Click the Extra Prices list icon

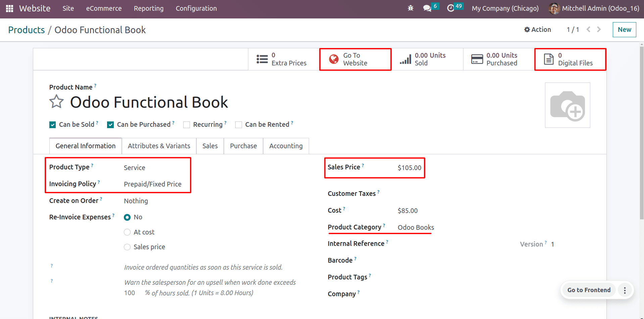tap(262, 59)
